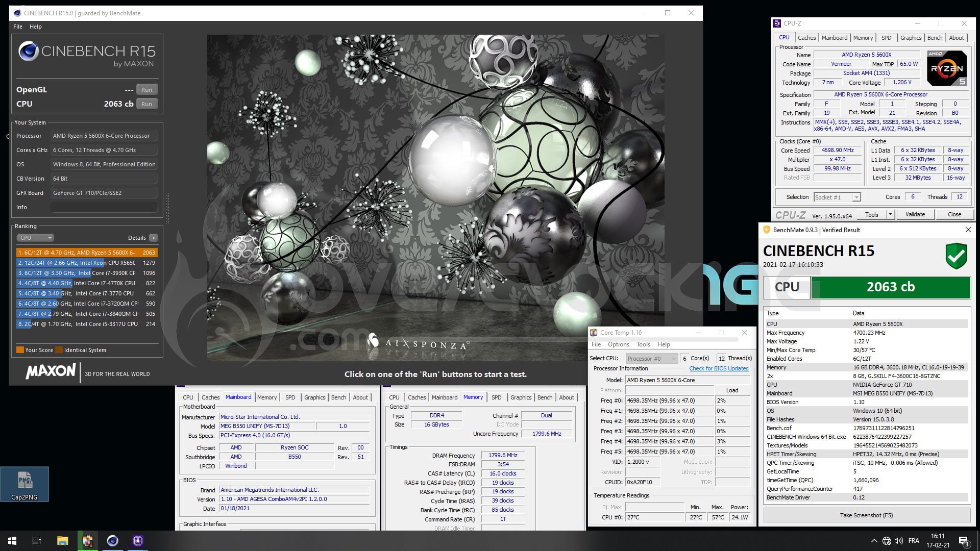Image resolution: width=980 pixels, height=551 pixels.
Task: Click the Ryzen 5 logo in CPU-Z
Action: [947, 68]
